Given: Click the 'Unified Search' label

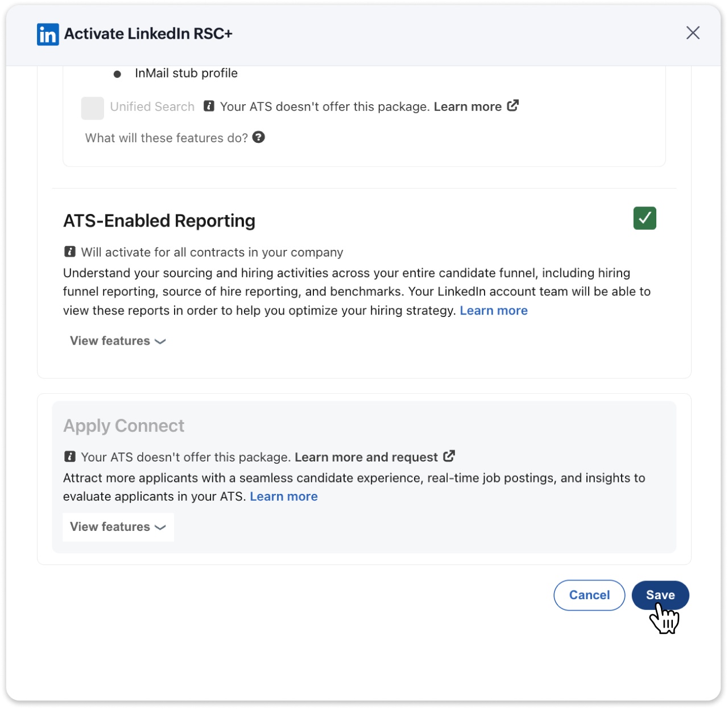Looking at the screenshot, I should click(x=152, y=107).
